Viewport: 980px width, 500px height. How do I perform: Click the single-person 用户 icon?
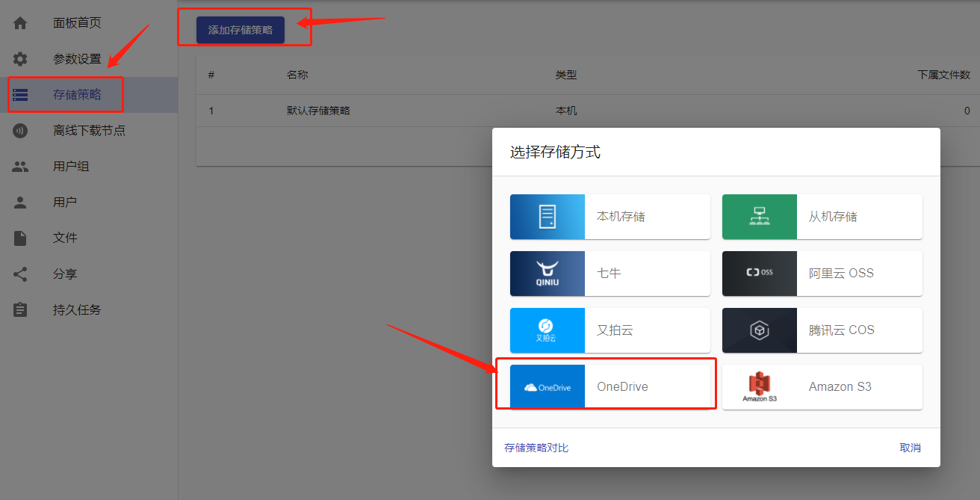20,203
